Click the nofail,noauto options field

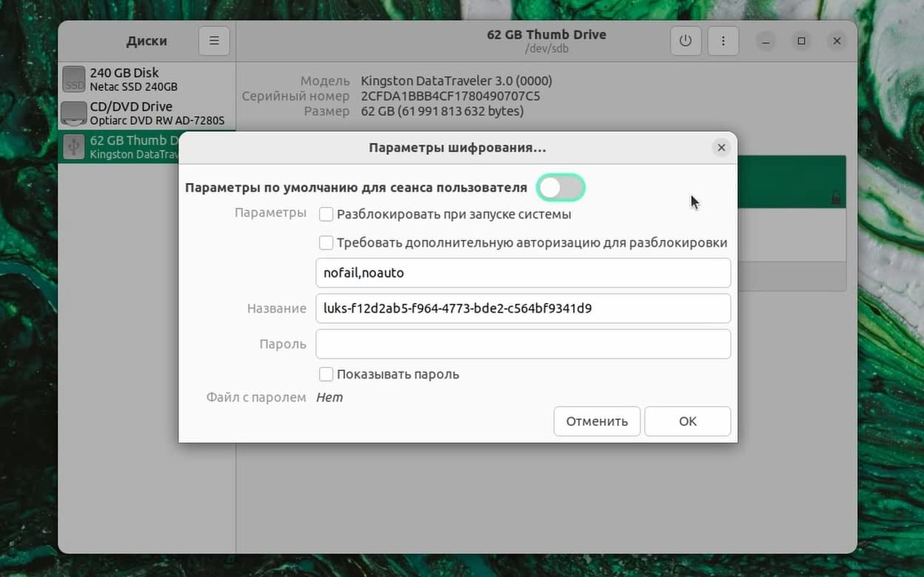point(523,273)
